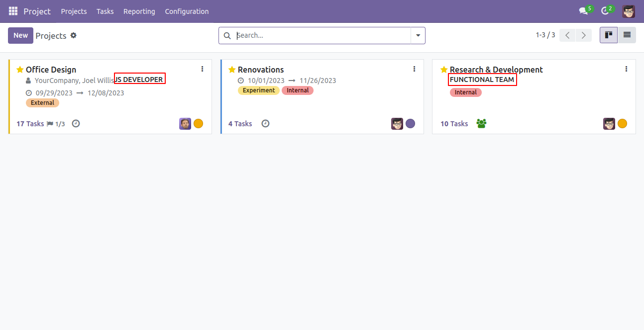Click the Office Design date range 09/29/2023

coord(80,93)
